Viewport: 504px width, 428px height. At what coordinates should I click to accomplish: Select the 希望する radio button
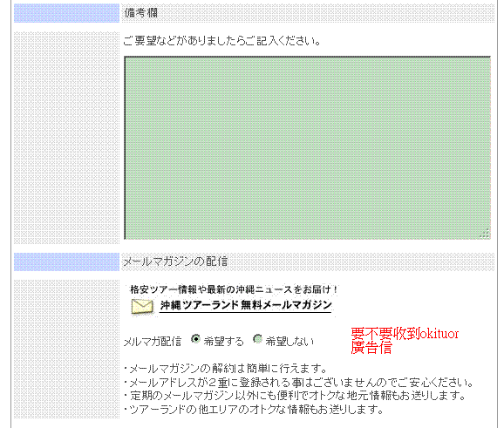click(195, 339)
